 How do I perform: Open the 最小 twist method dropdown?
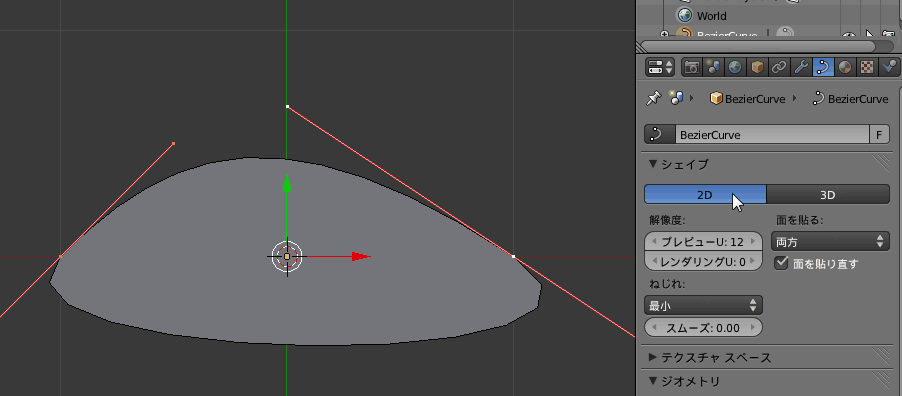click(x=704, y=305)
